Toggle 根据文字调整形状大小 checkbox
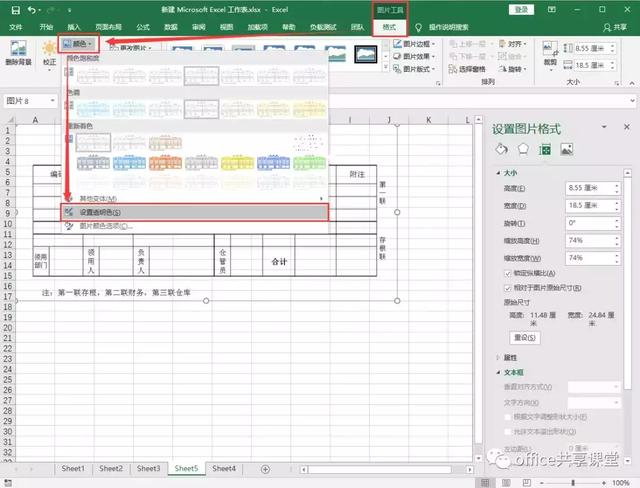 [508, 417]
